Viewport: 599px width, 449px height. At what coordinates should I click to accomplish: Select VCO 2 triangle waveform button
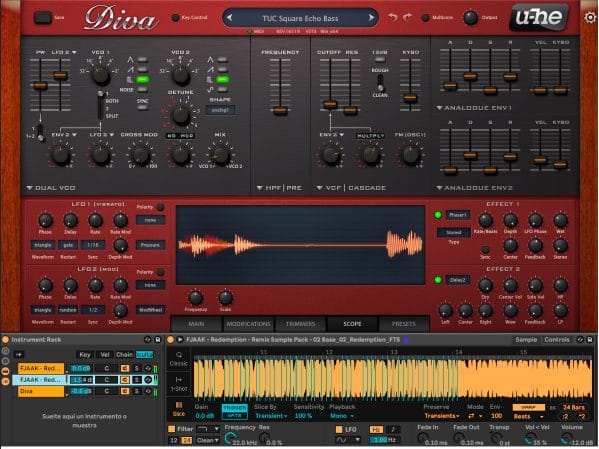222,60
